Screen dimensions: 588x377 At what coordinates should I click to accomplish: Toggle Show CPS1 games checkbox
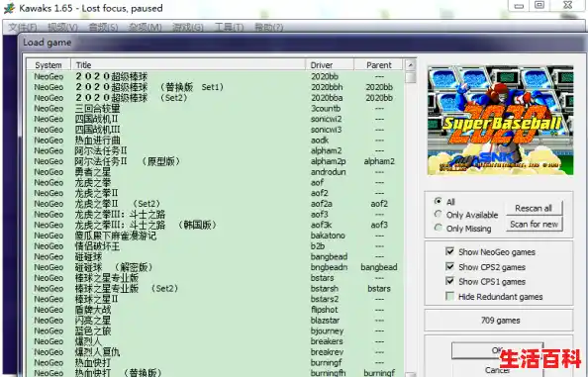click(449, 281)
